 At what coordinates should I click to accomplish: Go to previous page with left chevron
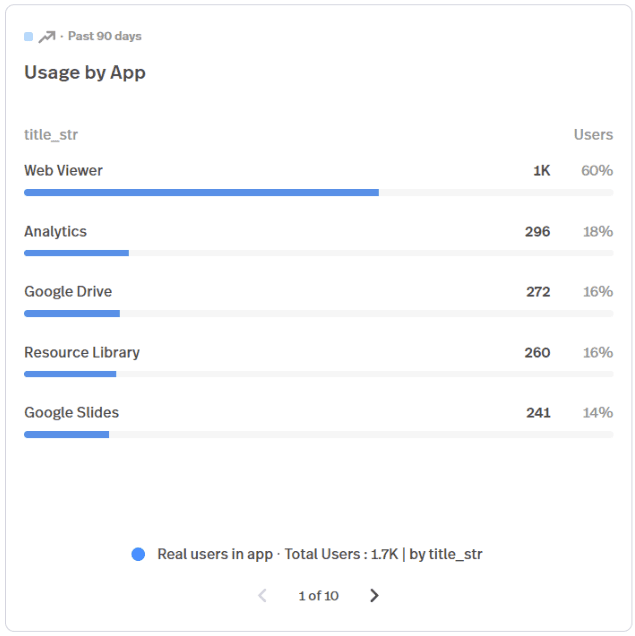click(x=263, y=595)
